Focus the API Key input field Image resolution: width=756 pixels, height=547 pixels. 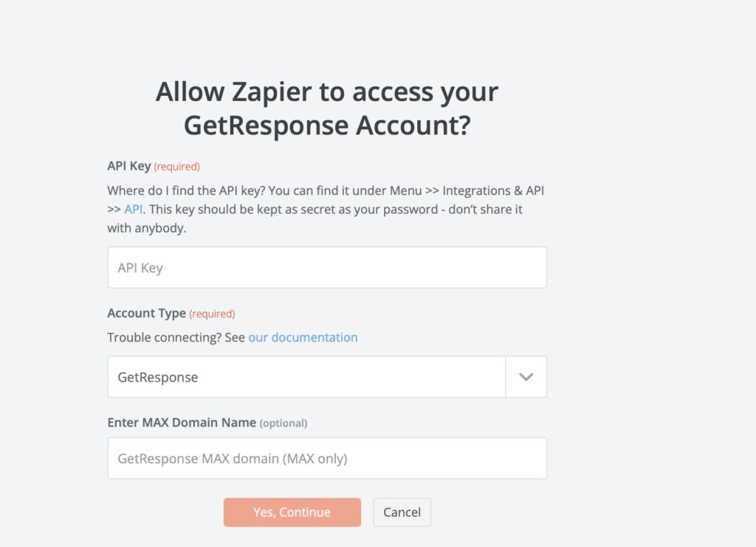tap(327, 267)
